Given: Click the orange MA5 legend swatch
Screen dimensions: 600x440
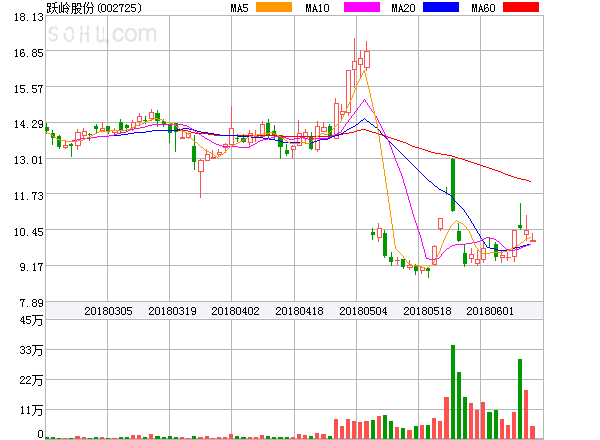Looking at the screenshot, I should pyautogui.click(x=274, y=7).
